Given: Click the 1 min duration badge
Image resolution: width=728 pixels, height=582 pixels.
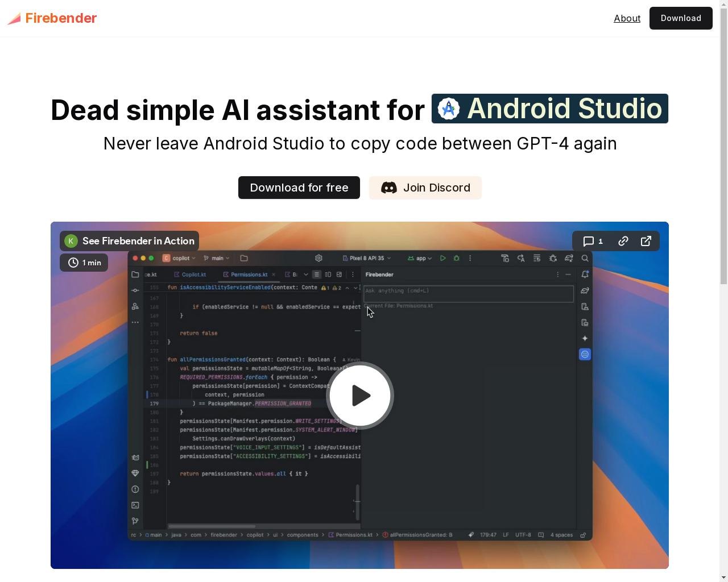Looking at the screenshot, I should tap(84, 263).
